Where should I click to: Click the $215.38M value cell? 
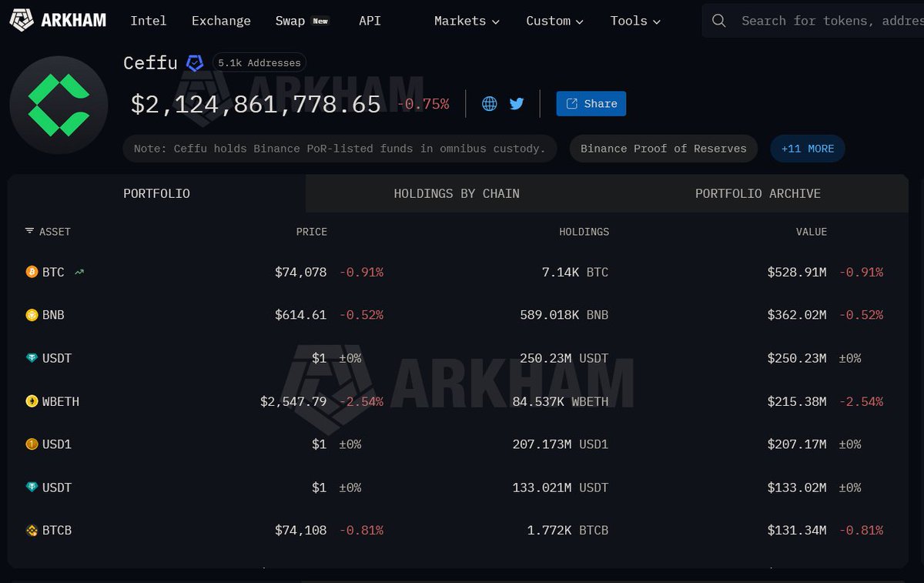tap(797, 401)
